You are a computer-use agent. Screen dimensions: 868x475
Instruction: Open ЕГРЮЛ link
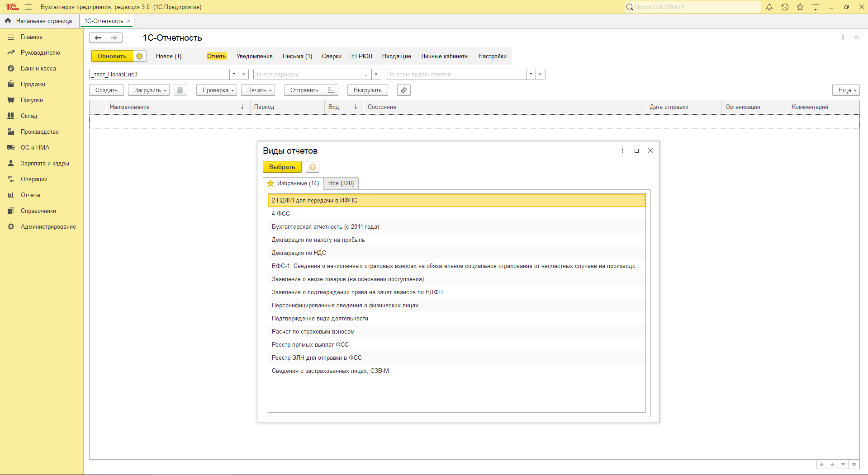(x=362, y=56)
